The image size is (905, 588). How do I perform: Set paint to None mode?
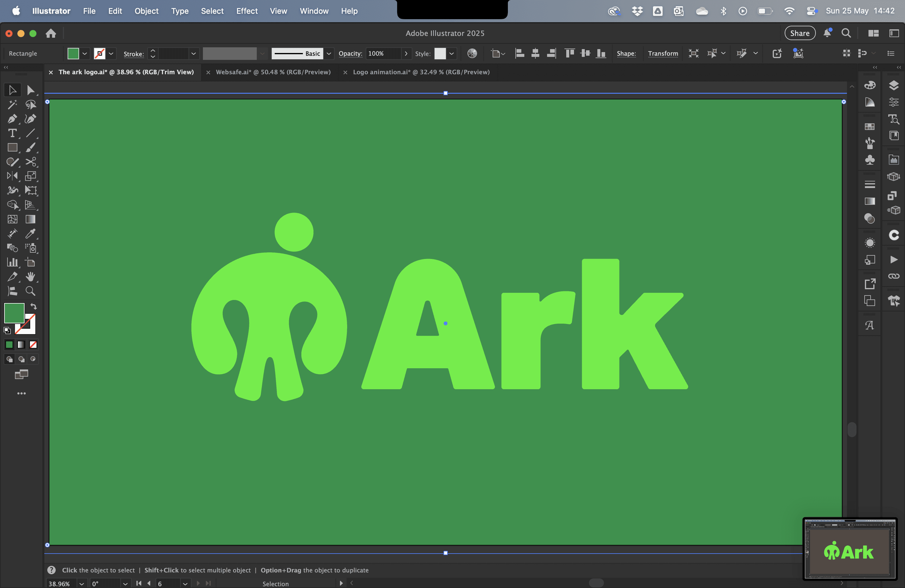point(33,345)
